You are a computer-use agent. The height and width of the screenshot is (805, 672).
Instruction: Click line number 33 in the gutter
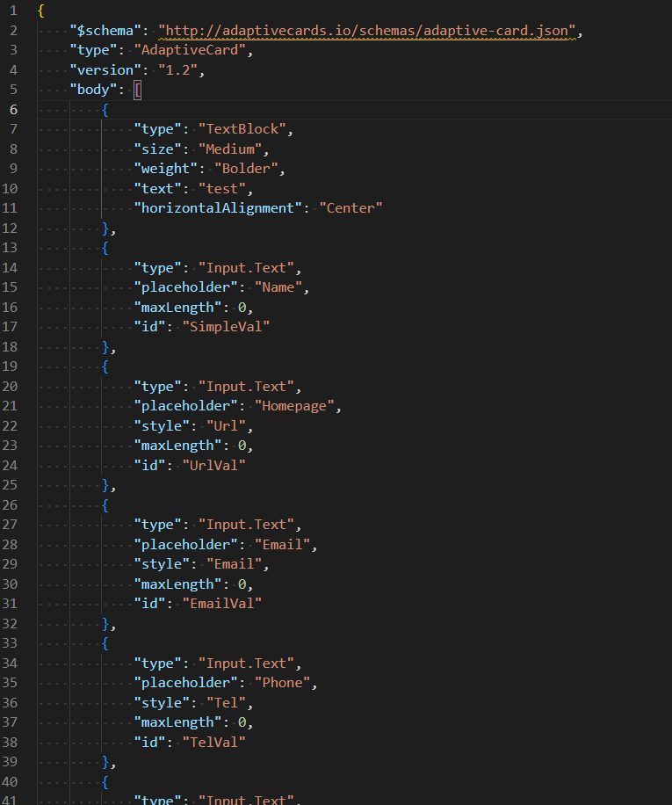click(x=10, y=643)
